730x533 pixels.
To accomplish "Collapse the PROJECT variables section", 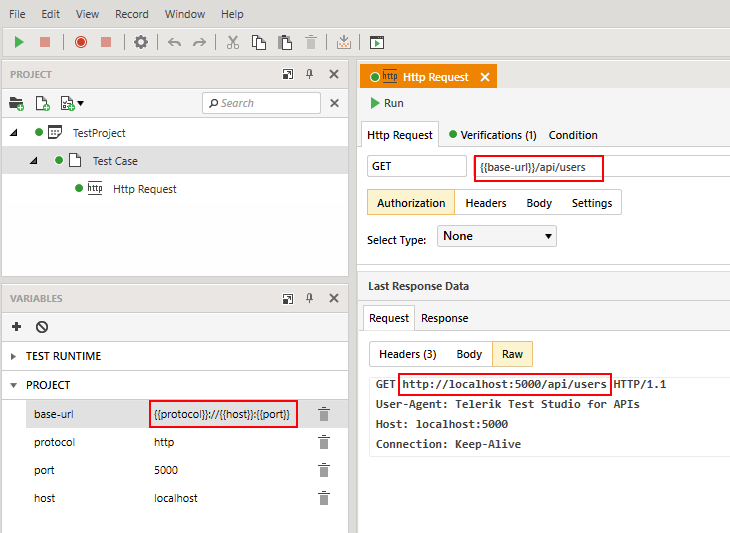I will click(x=14, y=385).
